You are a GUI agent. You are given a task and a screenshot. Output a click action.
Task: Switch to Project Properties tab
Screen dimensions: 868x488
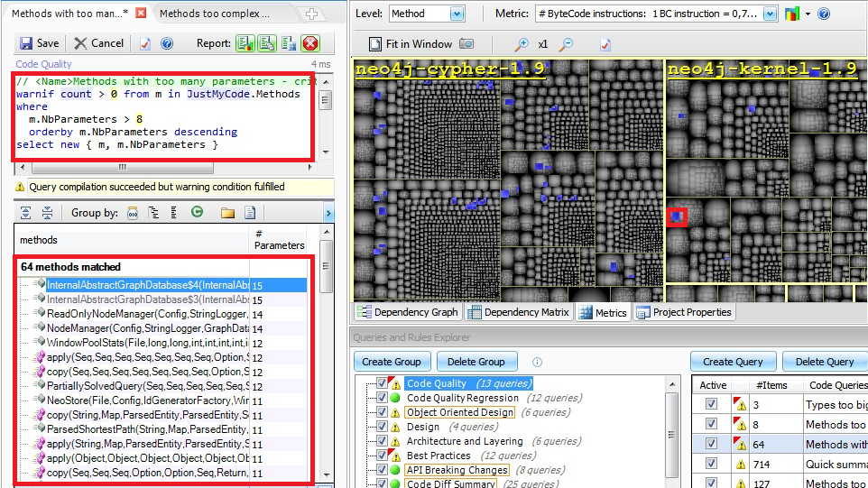[684, 312]
